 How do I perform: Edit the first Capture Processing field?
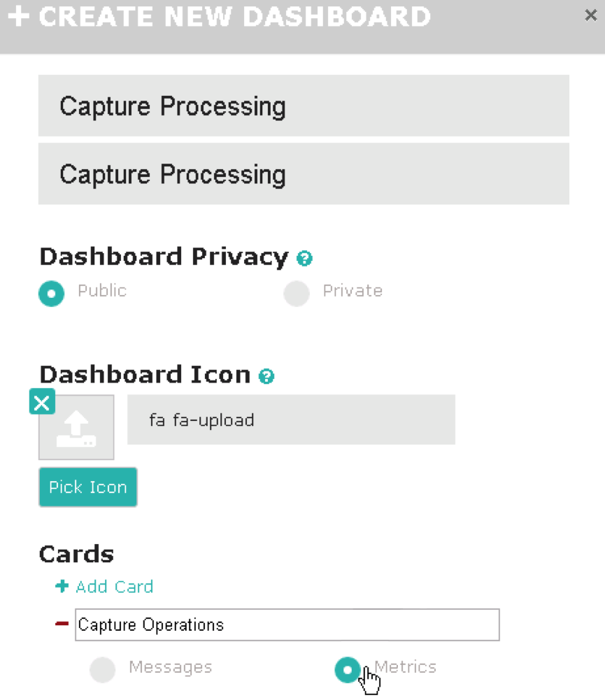click(x=304, y=106)
